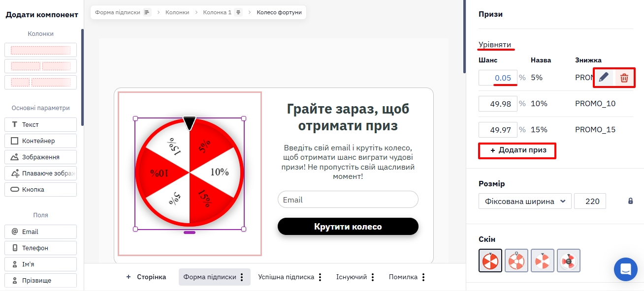Add the Прізвище field component
The width and height of the screenshot is (644, 291).
coord(41,280)
